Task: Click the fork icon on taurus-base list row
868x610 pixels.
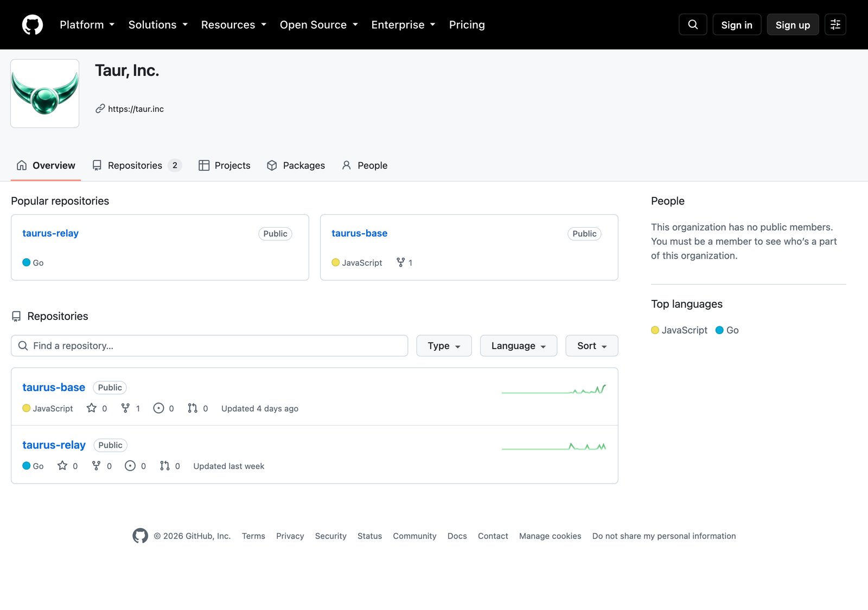Action: pos(125,408)
